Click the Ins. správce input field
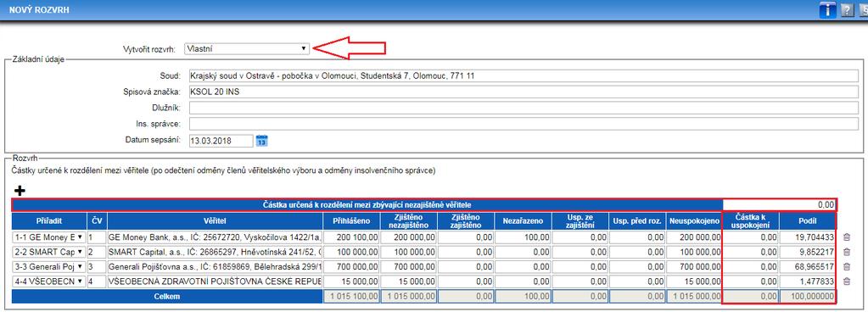Image resolution: width=868 pixels, height=312 pixels. pos(524,124)
